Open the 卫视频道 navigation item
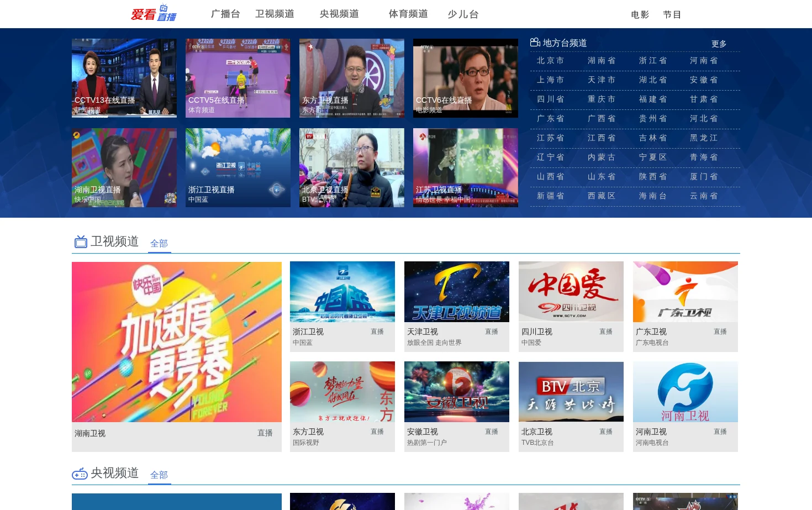812x510 pixels. tap(275, 14)
